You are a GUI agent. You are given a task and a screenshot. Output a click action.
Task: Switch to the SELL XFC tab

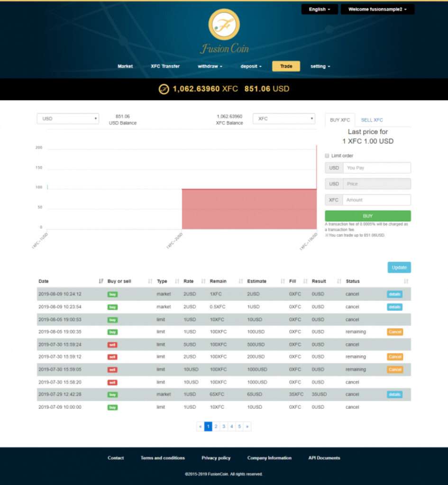[x=372, y=120]
